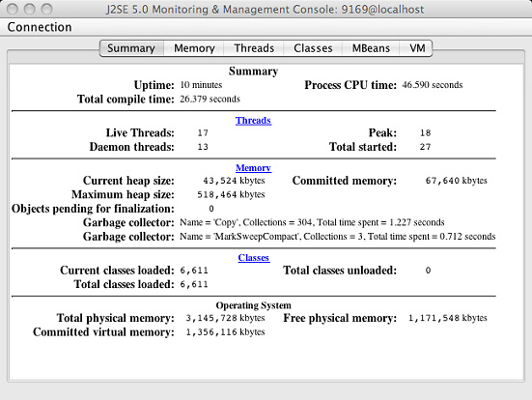The height and width of the screenshot is (400, 532).
Task: Click Current classes loaded value 6,611
Action: (x=194, y=271)
